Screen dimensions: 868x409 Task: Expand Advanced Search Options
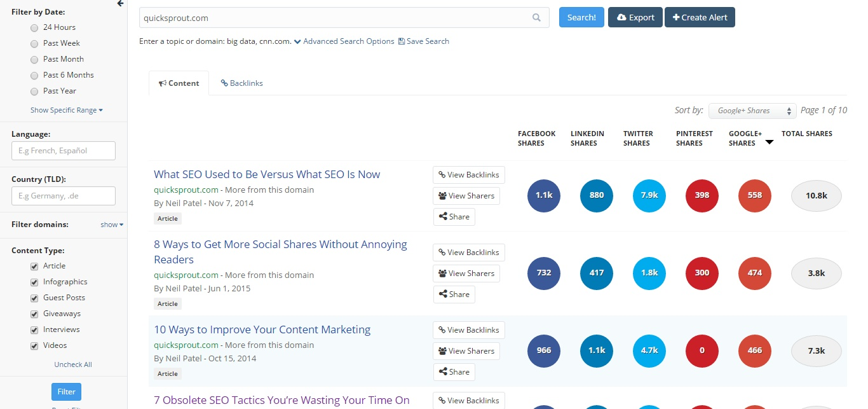click(x=344, y=41)
